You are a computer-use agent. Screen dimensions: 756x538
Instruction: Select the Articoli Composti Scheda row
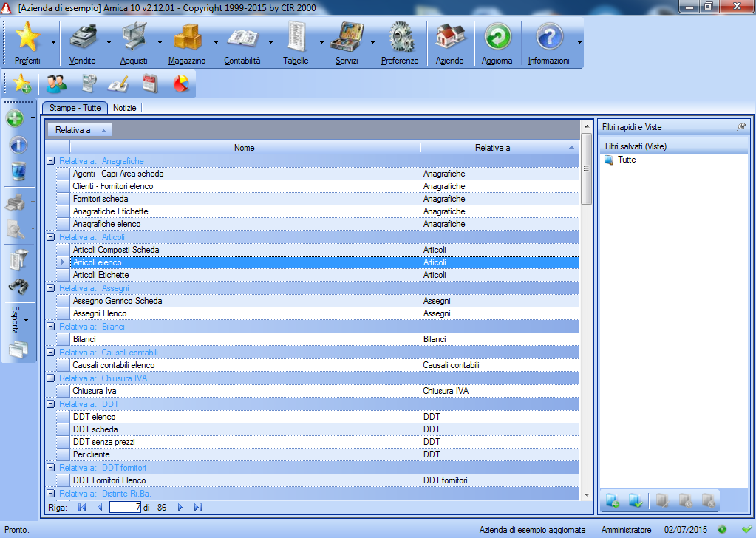318,250
